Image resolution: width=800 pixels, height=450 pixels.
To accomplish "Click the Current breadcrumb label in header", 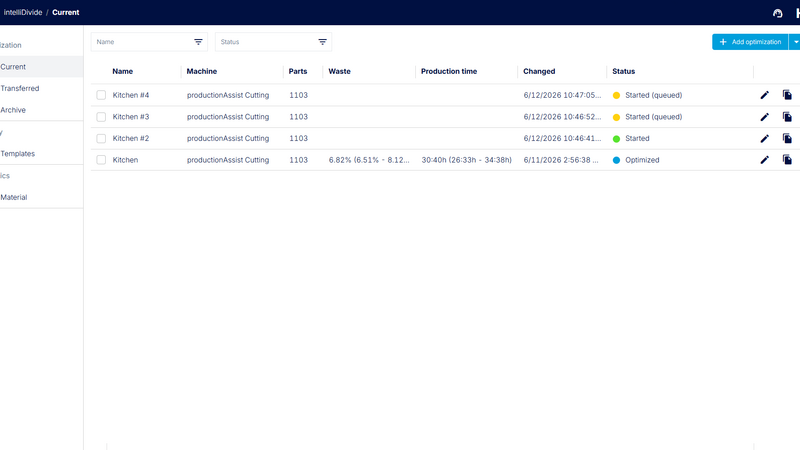I will (65, 12).
